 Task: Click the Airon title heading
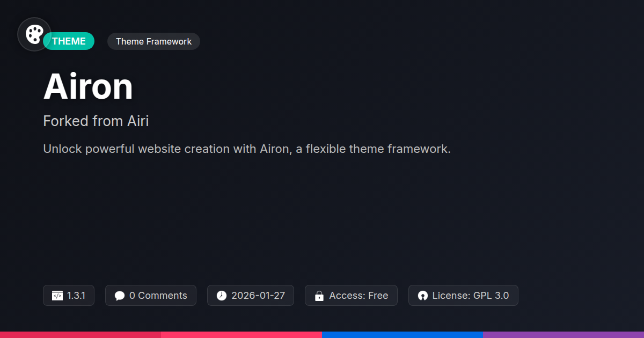point(88,86)
